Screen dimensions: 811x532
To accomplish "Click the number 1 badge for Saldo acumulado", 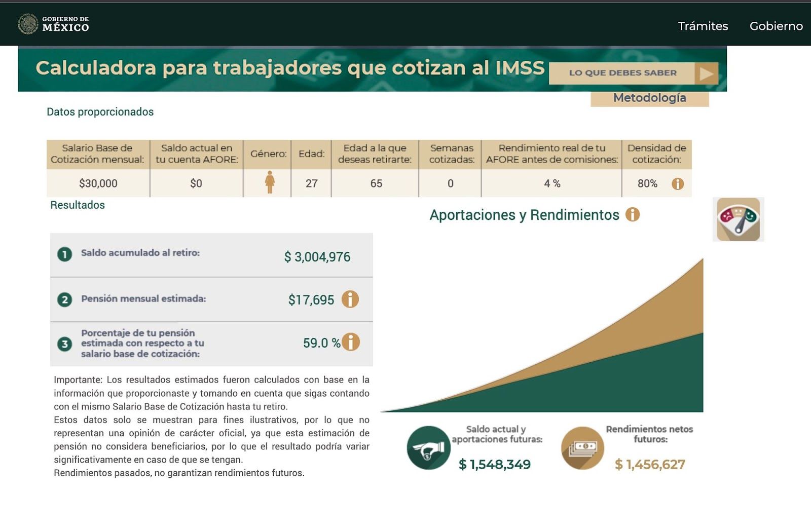I will click(x=64, y=254).
